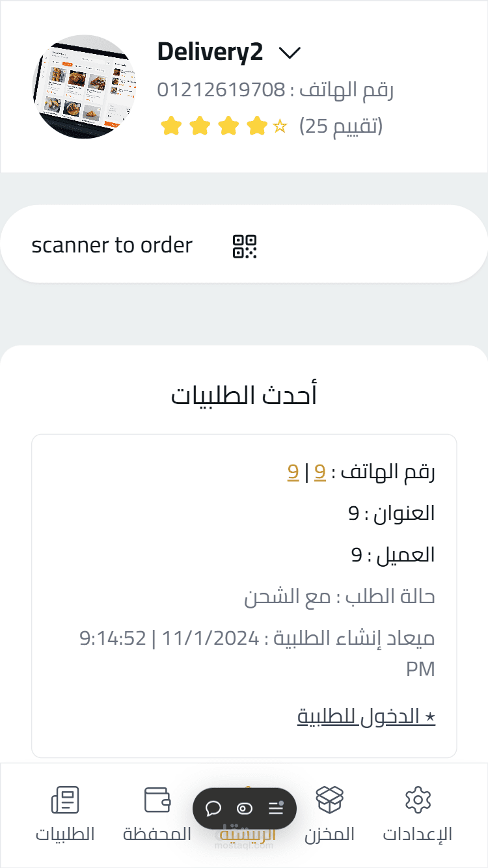Click the first yellow rating star

[170, 126]
